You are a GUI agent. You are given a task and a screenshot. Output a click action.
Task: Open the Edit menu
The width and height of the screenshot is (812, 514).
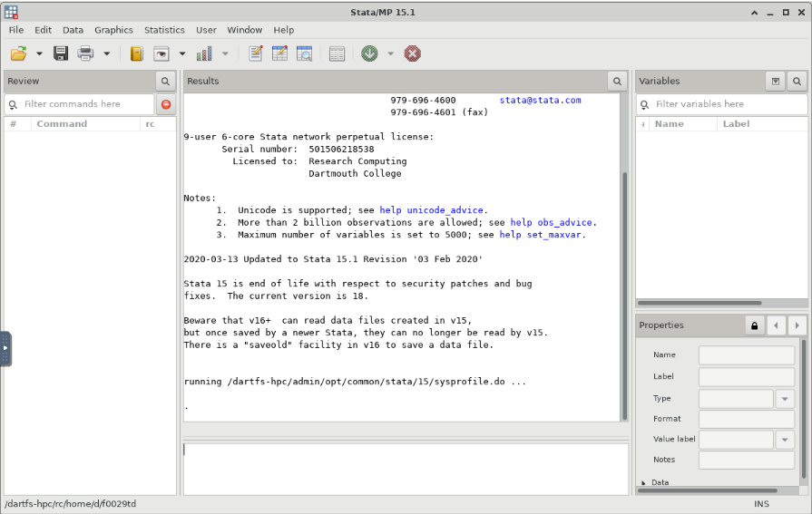pos(43,30)
